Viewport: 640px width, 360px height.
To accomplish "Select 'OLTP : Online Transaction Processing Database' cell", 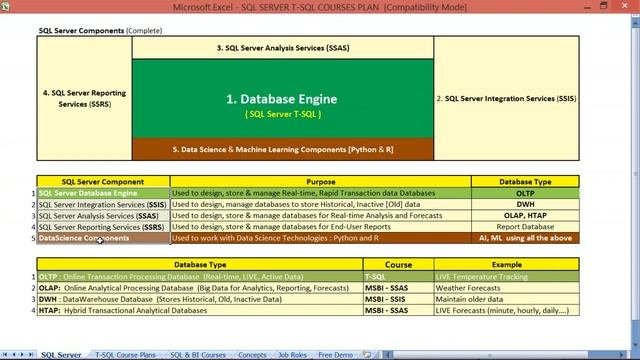I will pos(200,277).
